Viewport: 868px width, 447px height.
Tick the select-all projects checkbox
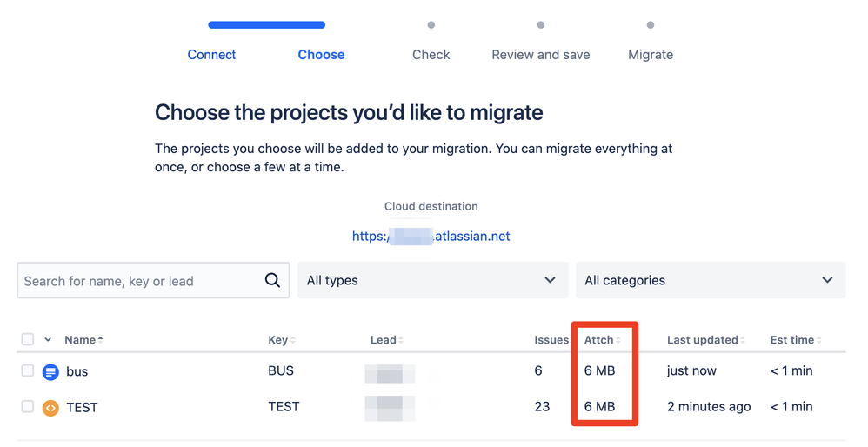coord(28,339)
